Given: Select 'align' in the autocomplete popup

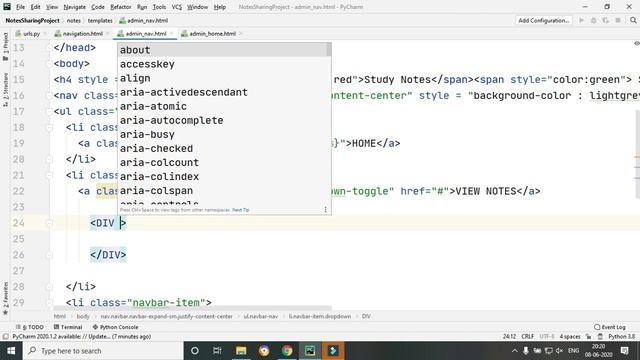Looking at the screenshot, I should pos(224,78).
